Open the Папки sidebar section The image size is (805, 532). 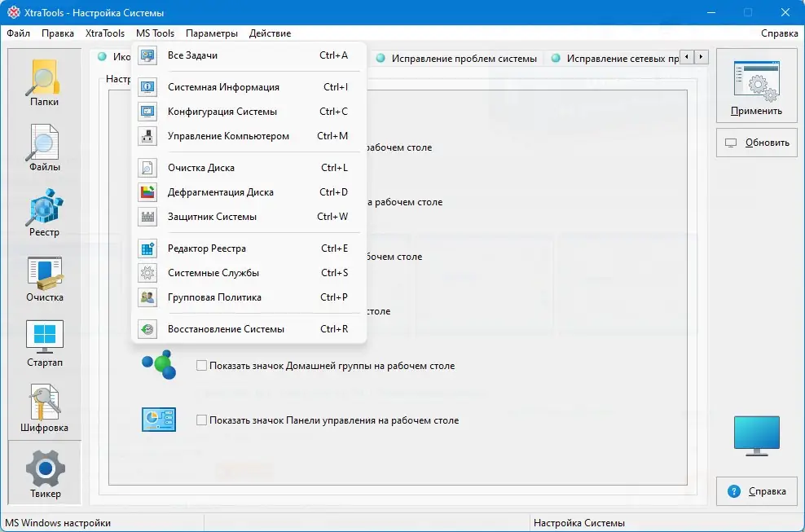44,82
